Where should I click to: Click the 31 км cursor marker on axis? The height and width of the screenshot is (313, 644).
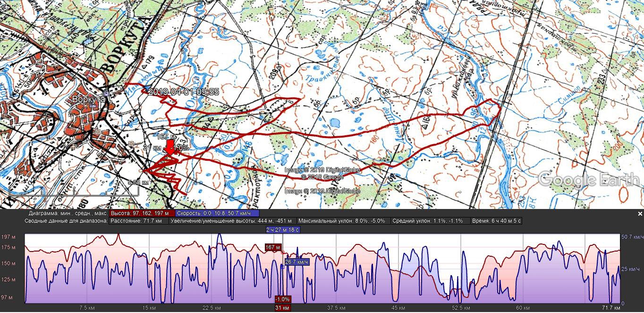(x=282, y=308)
